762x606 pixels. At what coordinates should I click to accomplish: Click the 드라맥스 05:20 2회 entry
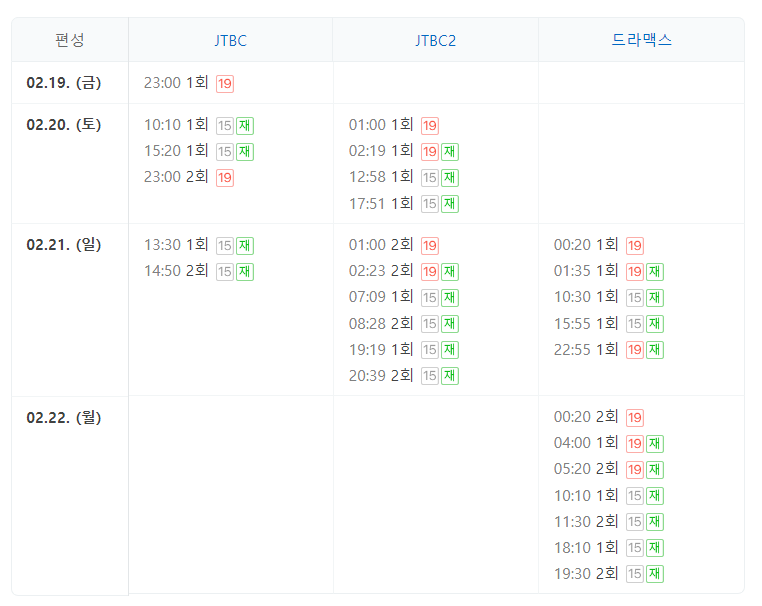(x=586, y=468)
